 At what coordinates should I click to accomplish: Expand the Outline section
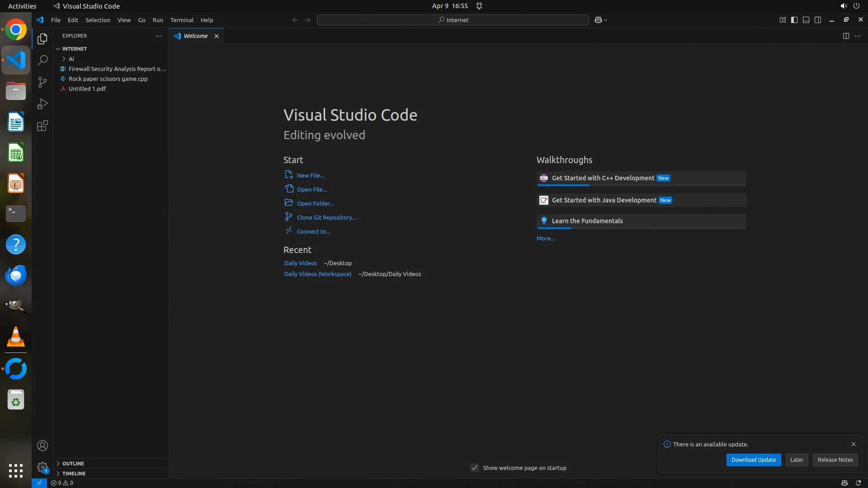[73, 463]
